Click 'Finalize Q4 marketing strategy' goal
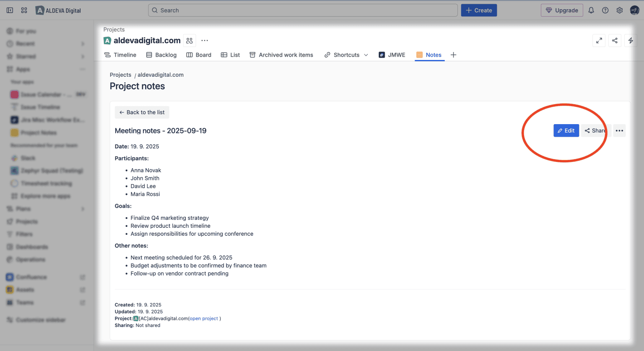Screen dimensions: 644x351 [169, 218]
